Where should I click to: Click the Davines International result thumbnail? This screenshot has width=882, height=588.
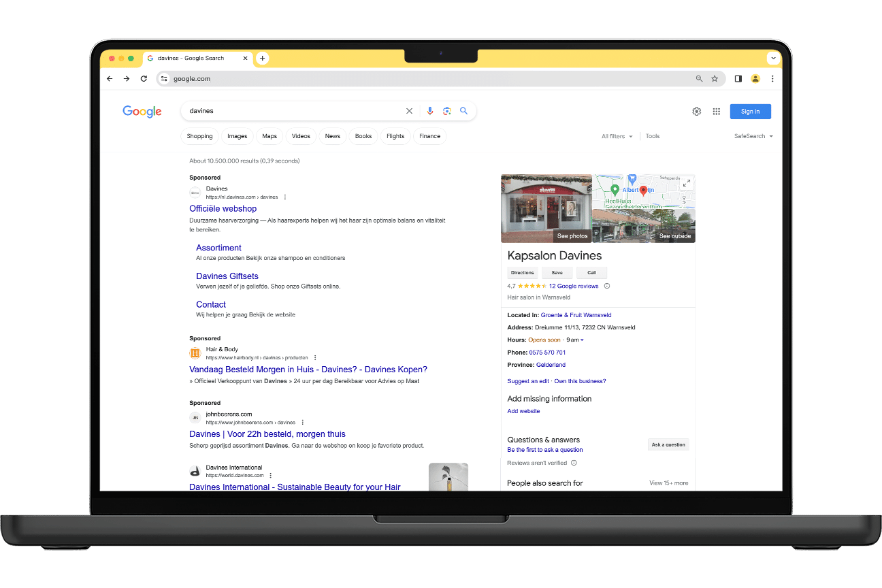448,477
